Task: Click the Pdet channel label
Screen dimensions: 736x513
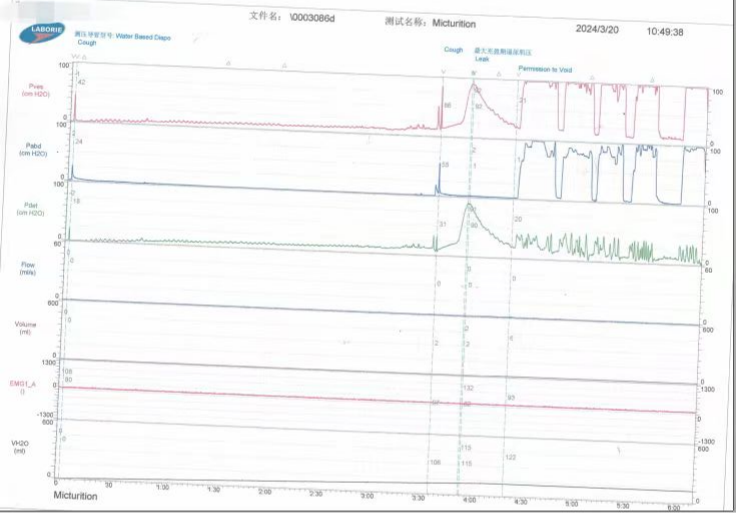Action: 34,208
